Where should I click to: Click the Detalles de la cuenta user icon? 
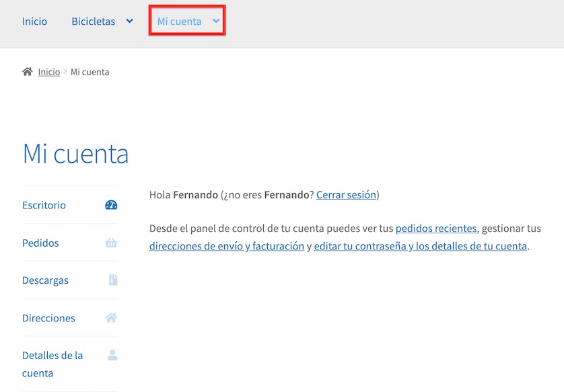112,355
